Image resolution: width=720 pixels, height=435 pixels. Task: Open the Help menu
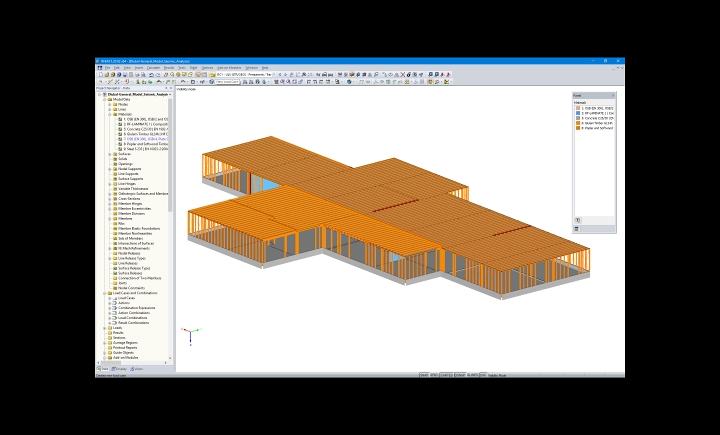(265, 68)
